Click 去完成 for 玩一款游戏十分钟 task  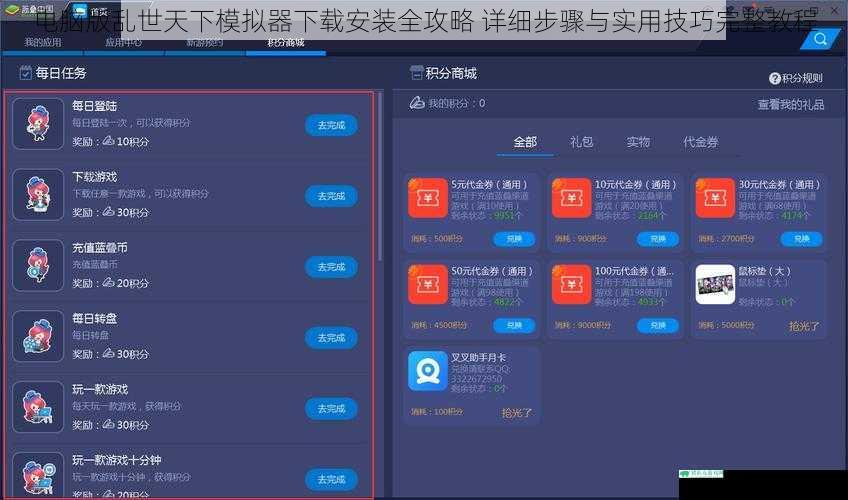tap(331, 479)
